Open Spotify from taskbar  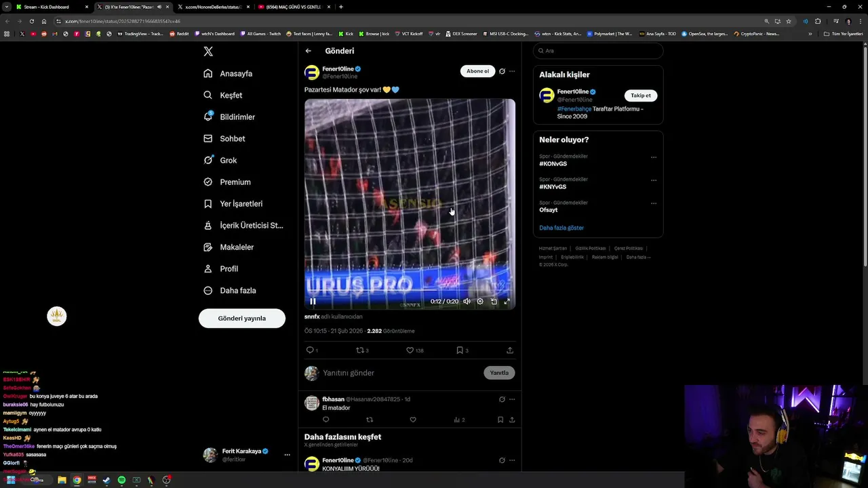point(121,480)
